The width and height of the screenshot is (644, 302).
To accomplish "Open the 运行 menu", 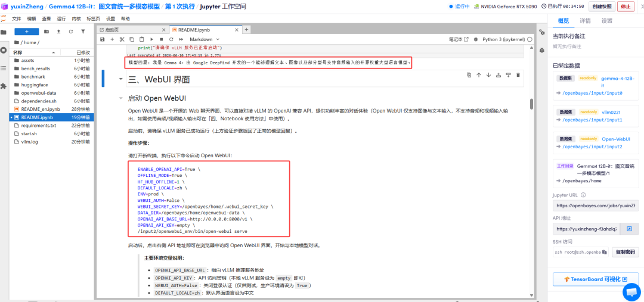I will [x=61, y=19].
